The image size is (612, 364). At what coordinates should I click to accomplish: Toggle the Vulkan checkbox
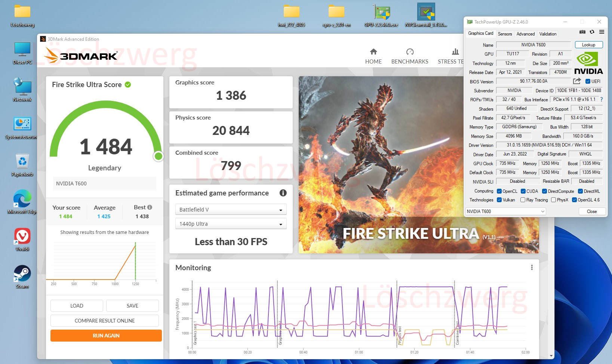point(499,200)
